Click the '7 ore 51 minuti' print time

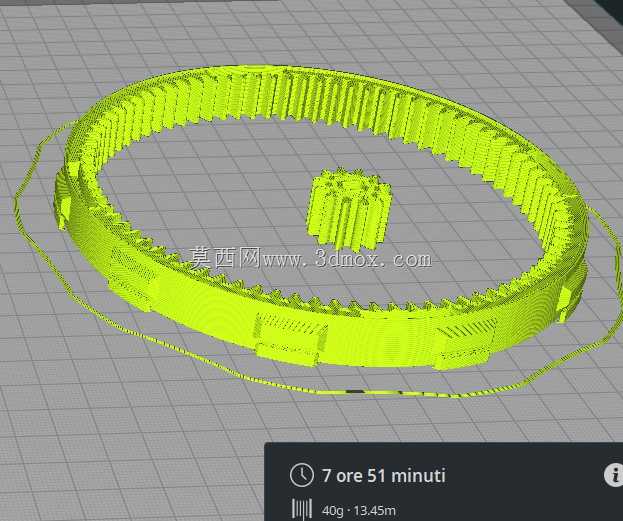pyautogui.click(x=384, y=476)
